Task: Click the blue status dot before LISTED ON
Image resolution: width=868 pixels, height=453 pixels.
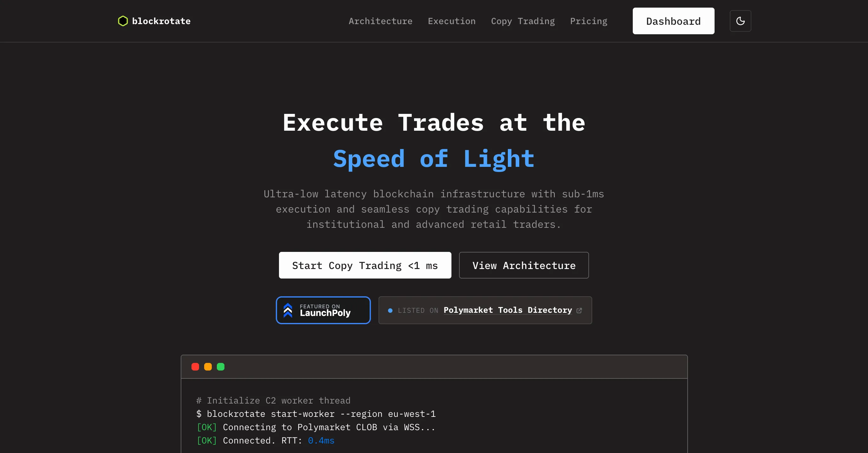Action: 390,311
